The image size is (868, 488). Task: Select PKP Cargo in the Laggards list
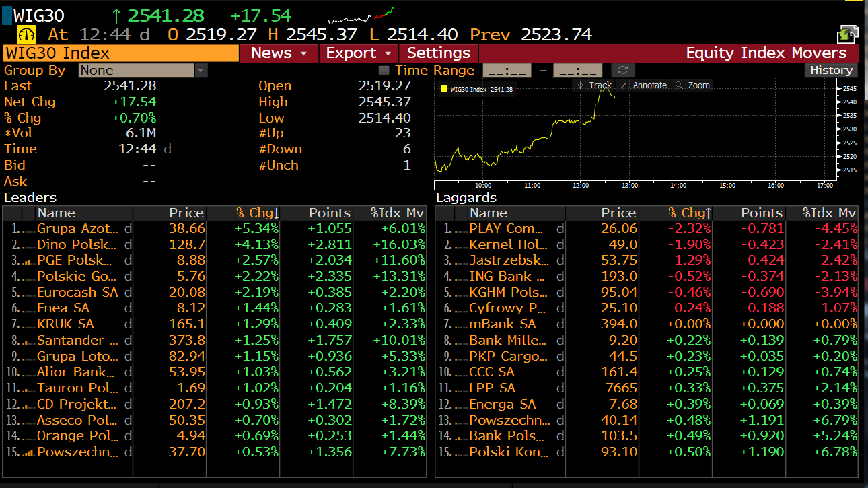pos(509,357)
